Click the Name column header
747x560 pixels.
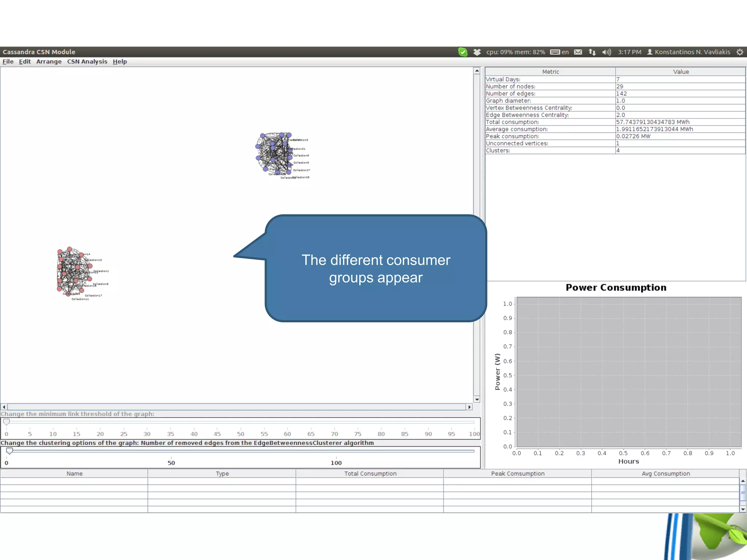coord(74,474)
